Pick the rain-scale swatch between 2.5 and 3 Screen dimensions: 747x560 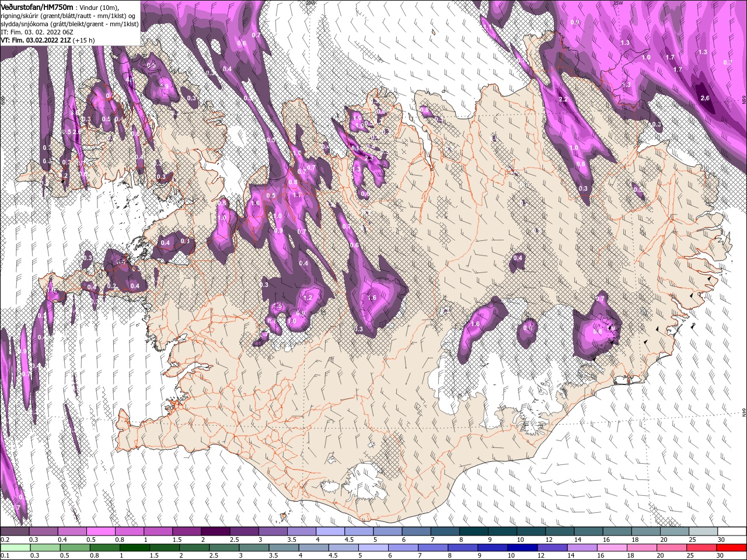coord(224,547)
